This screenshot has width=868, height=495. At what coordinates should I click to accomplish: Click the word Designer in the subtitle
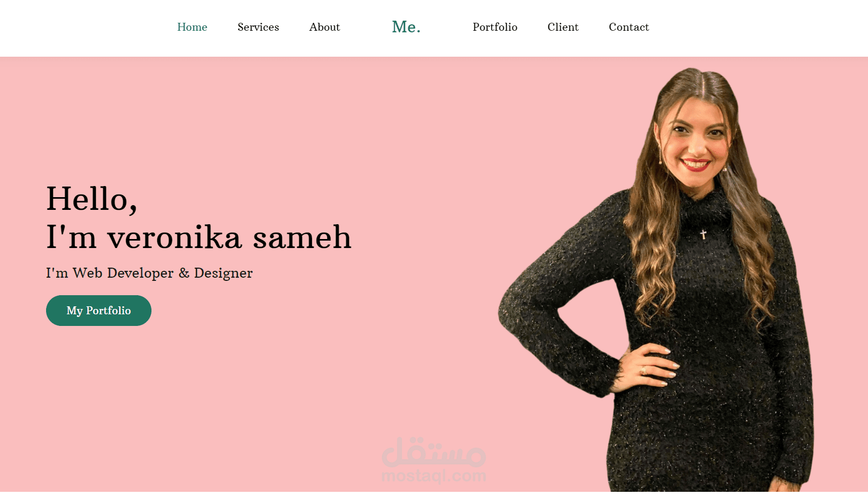pyautogui.click(x=223, y=273)
